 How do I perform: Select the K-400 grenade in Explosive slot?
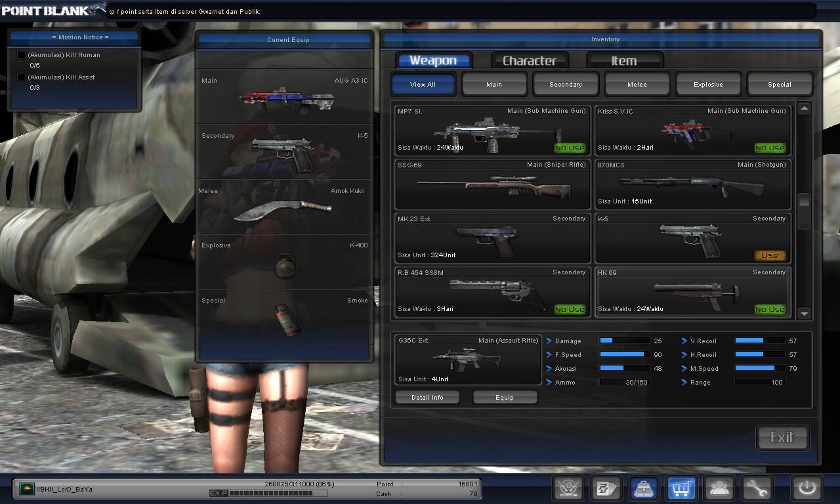click(286, 264)
